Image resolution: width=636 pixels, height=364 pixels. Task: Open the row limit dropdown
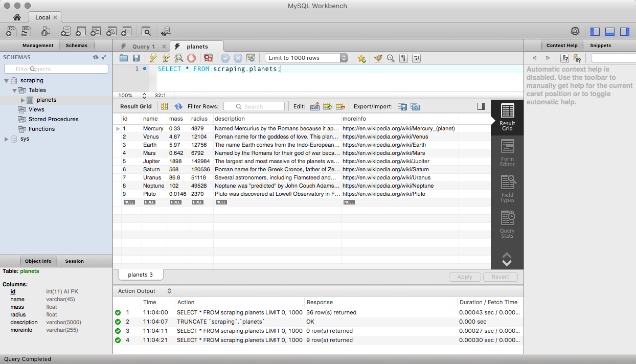click(306, 58)
